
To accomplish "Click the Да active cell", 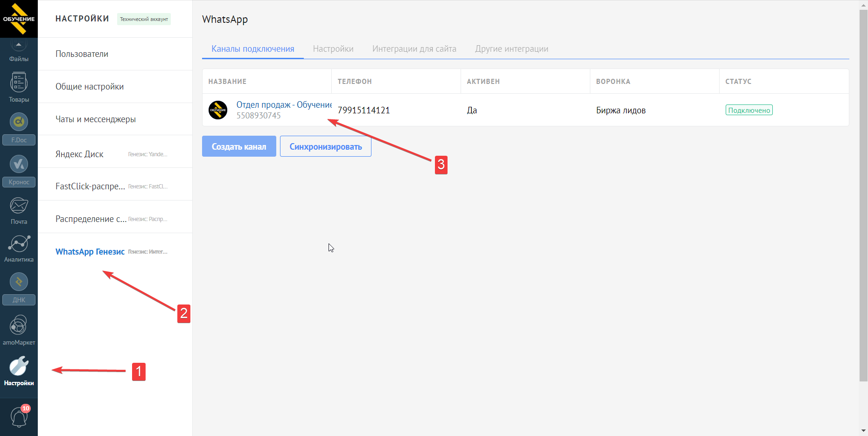I will pyautogui.click(x=472, y=110).
